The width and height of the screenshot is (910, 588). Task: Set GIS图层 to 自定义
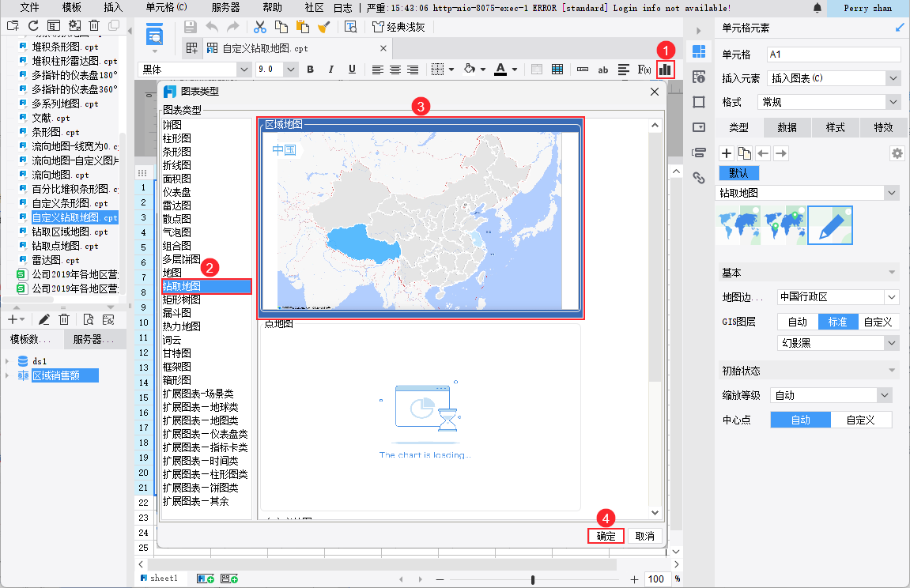(878, 322)
